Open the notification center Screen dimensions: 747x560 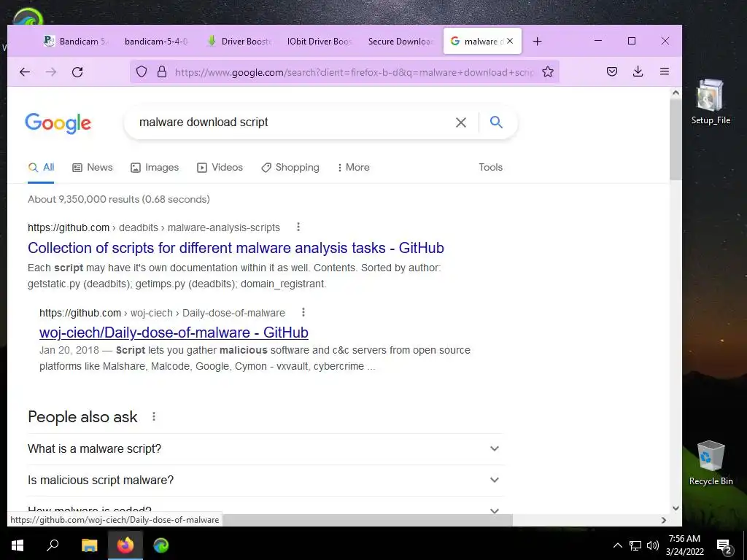tap(724, 545)
